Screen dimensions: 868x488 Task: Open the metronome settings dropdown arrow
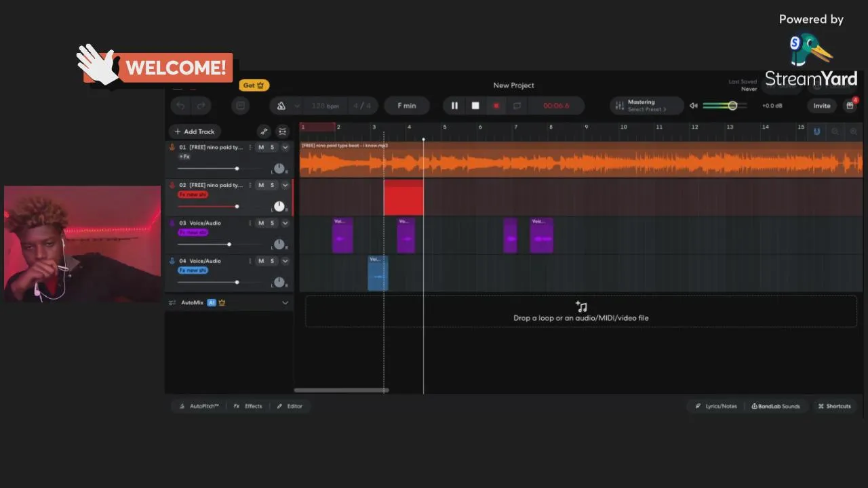click(296, 106)
